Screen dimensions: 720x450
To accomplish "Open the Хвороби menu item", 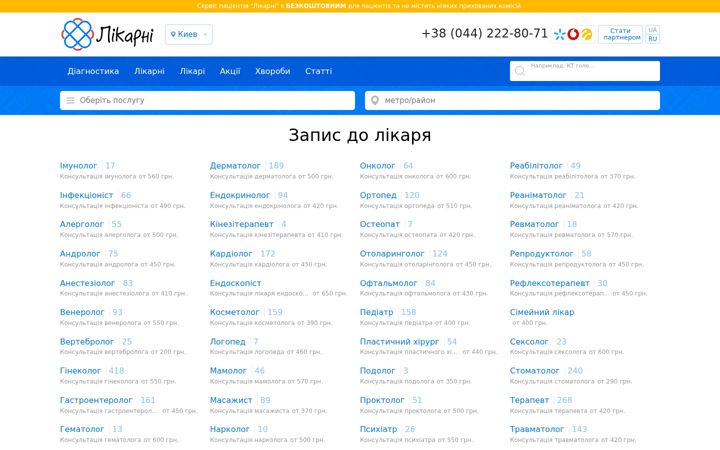I will click(272, 71).
